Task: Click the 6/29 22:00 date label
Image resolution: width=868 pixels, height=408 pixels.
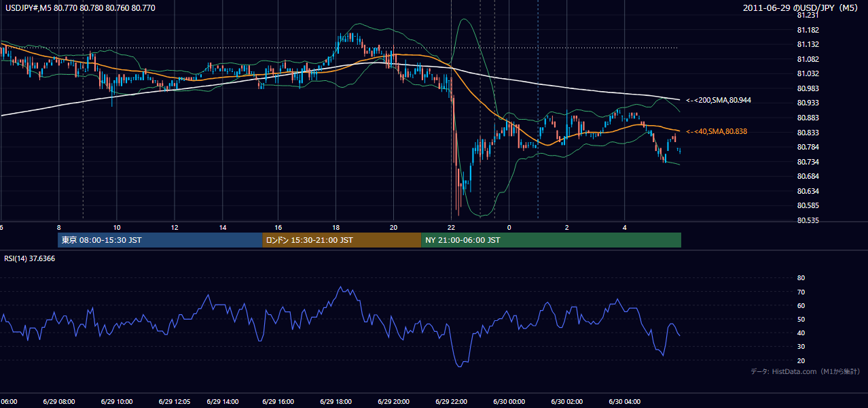Action: (451, 401)
